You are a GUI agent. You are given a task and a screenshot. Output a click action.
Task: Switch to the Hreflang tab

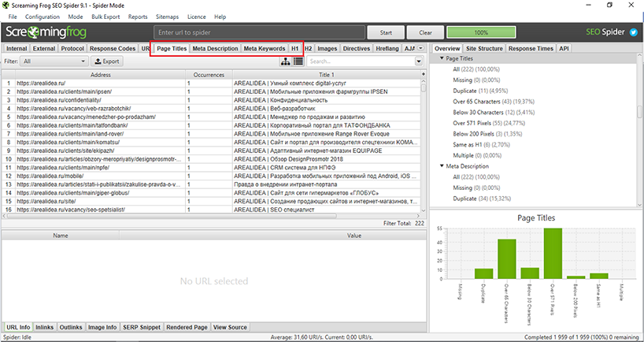coord(387,49)
